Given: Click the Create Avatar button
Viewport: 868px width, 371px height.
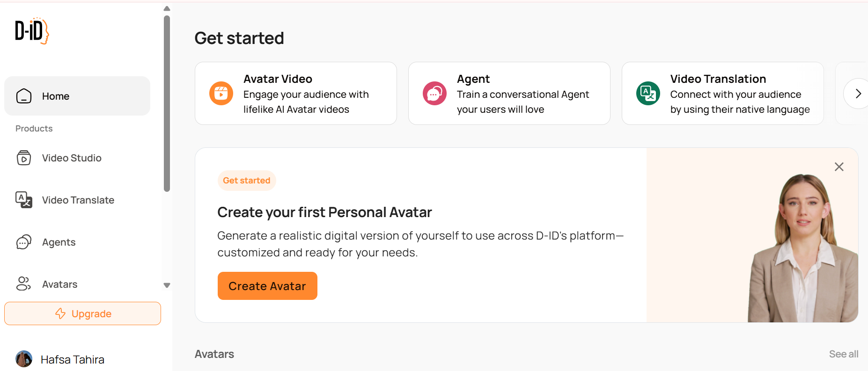Looking at the screenshot, I should (267, 286).
